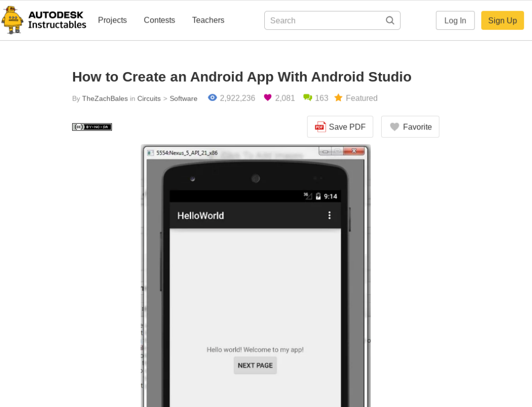Click the Favorite button
The height and width of the screenshot is (407, 532).
pyautogui.click(x=410, y=127)
